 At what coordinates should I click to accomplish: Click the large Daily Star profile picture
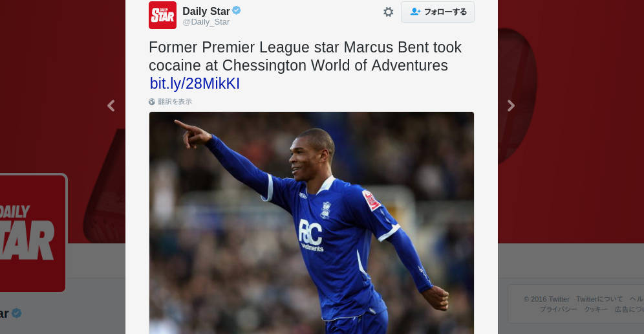[x=32, y=233]
